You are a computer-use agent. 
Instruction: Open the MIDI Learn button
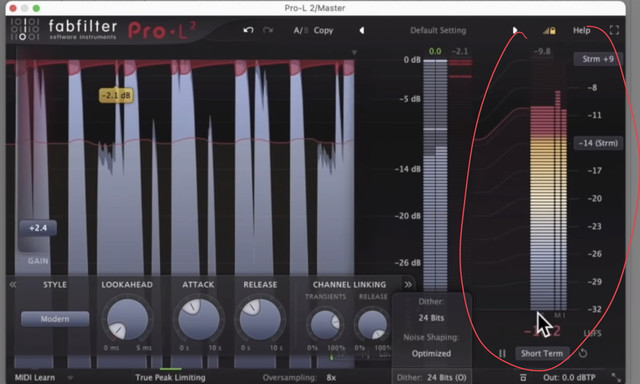coord(35,377)
